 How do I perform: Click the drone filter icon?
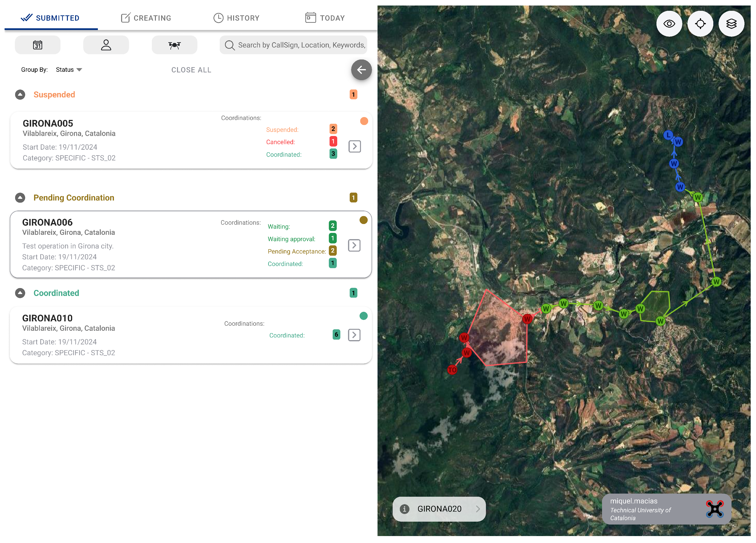pyautogui.click(x=174, y=45)
